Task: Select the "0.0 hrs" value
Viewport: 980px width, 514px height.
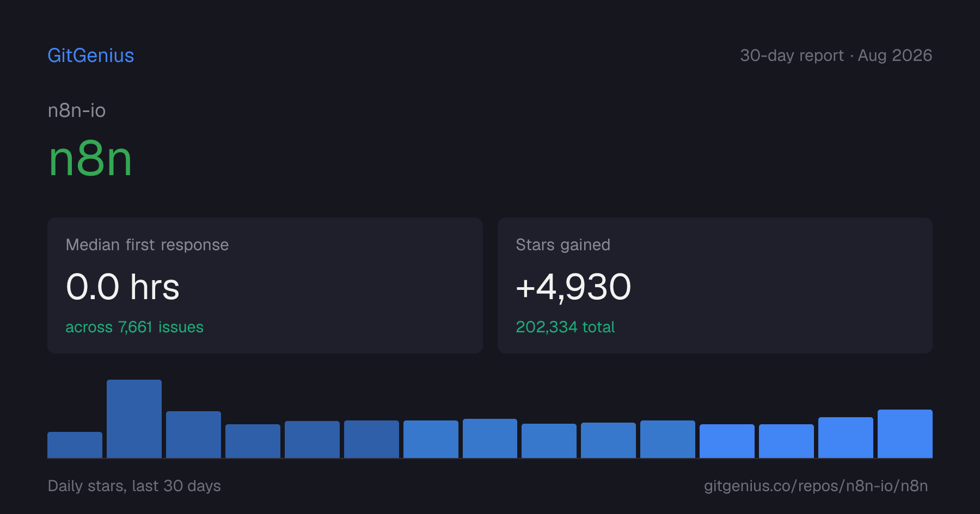Action: point(122,287)
